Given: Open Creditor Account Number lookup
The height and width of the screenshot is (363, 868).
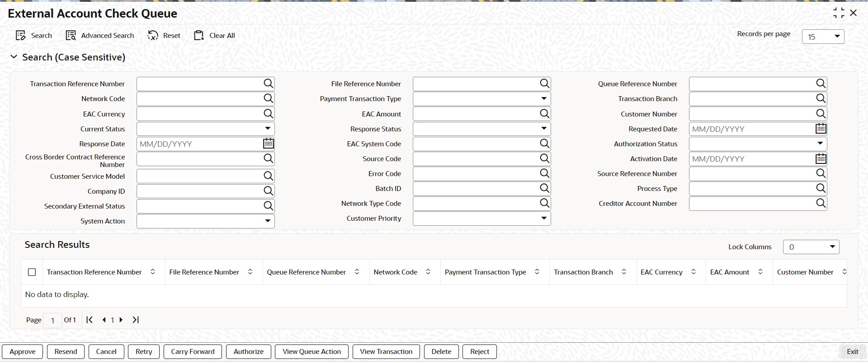Looking at the screenshot, I should click(x=821, y=203).
